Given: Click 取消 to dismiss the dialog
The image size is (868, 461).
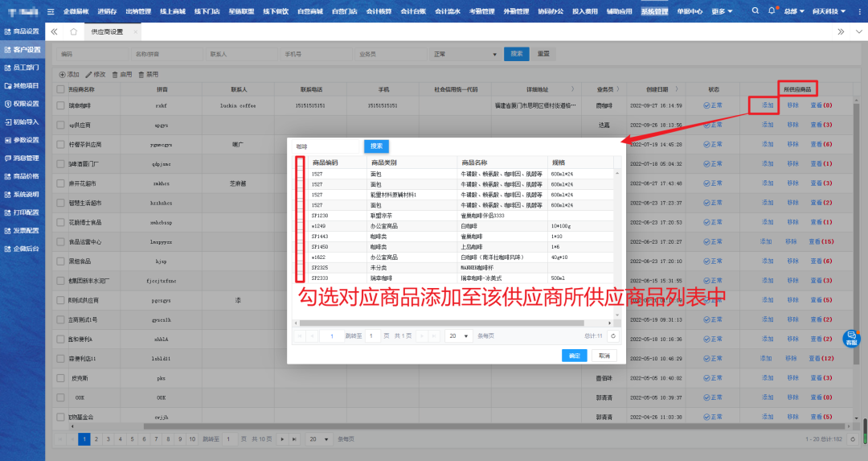Looking at the screenshot, I should (x=603, y=356).
